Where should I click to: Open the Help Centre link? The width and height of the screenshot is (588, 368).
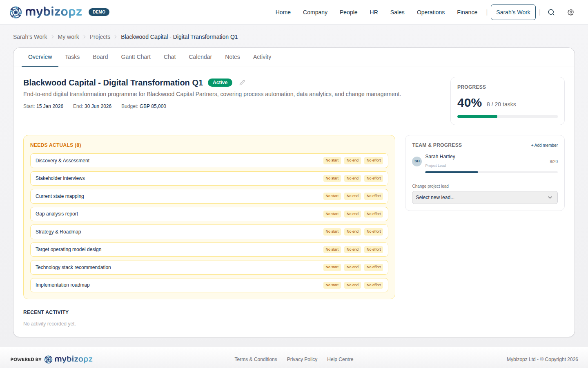pyautogui.click(x=340, y=359)
